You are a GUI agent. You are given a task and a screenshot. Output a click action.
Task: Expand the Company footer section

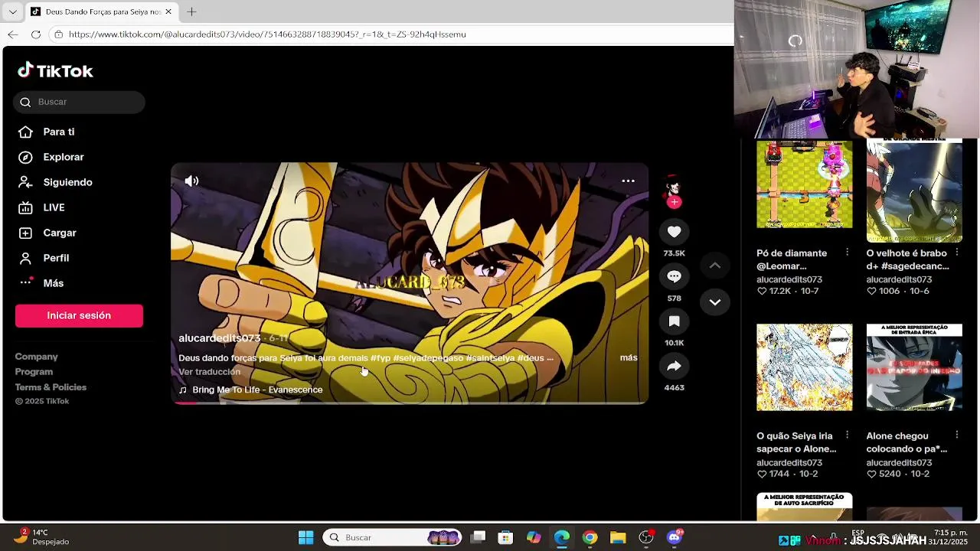(36, 357)
